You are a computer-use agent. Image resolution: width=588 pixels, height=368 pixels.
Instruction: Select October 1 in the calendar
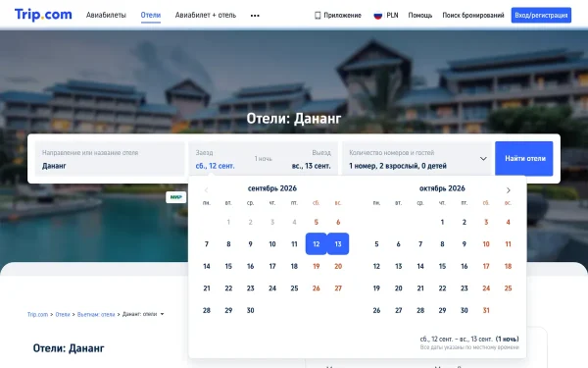[442, 222]
